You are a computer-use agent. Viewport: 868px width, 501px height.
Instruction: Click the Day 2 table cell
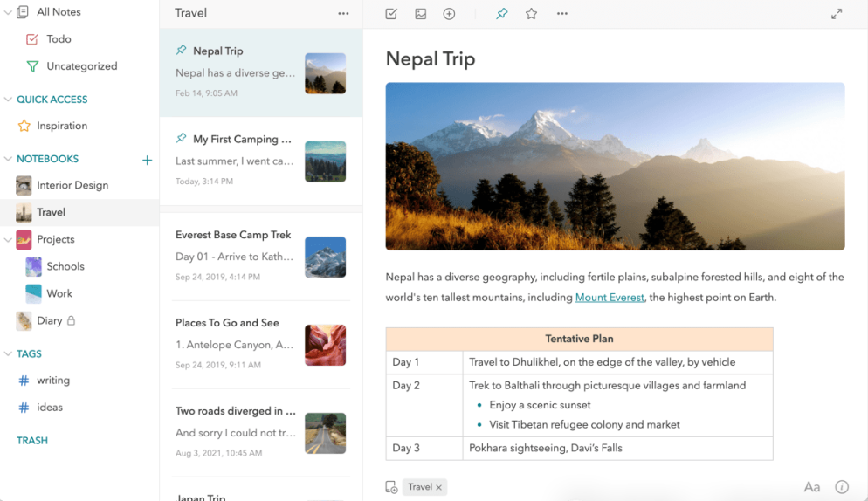424,405
